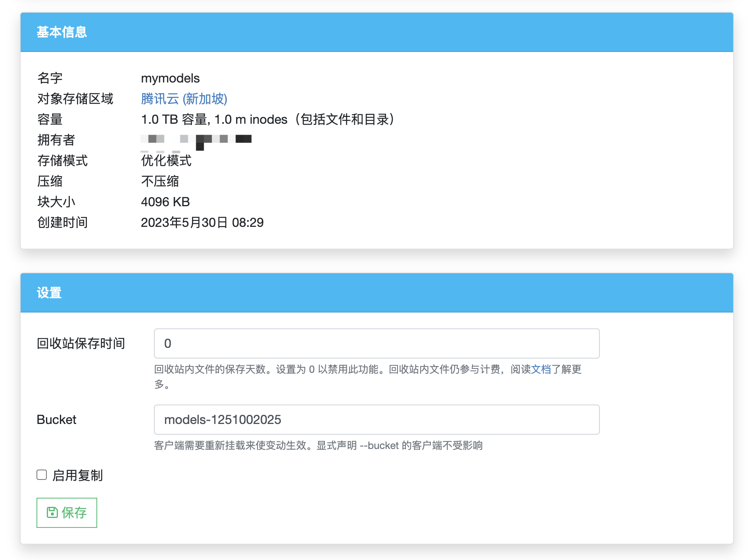The image size is (753, 560).
Task: Select the name value mymodels
Action: click(x=170, y=78)
